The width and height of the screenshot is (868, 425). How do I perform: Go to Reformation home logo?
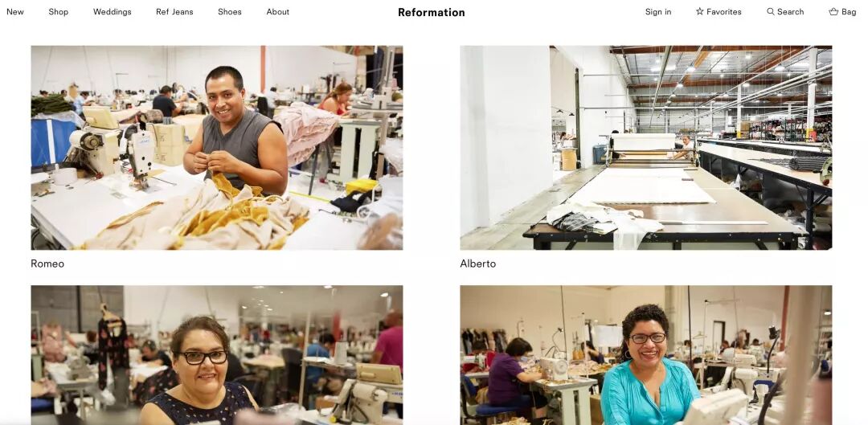432,12
